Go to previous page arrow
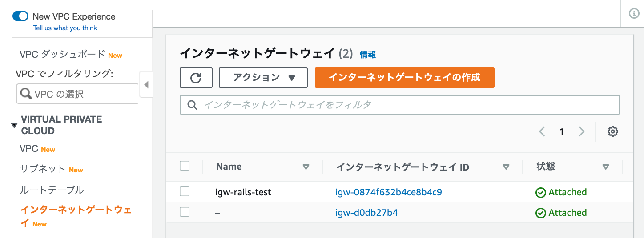644x238 pixels. [x=542, y=131]
